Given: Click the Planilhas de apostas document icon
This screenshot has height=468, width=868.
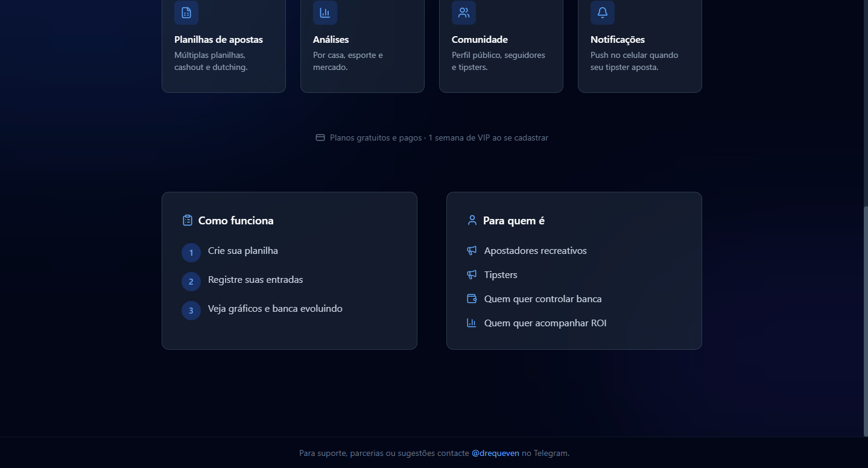Looking at the screenshot, I should [186, 12].
